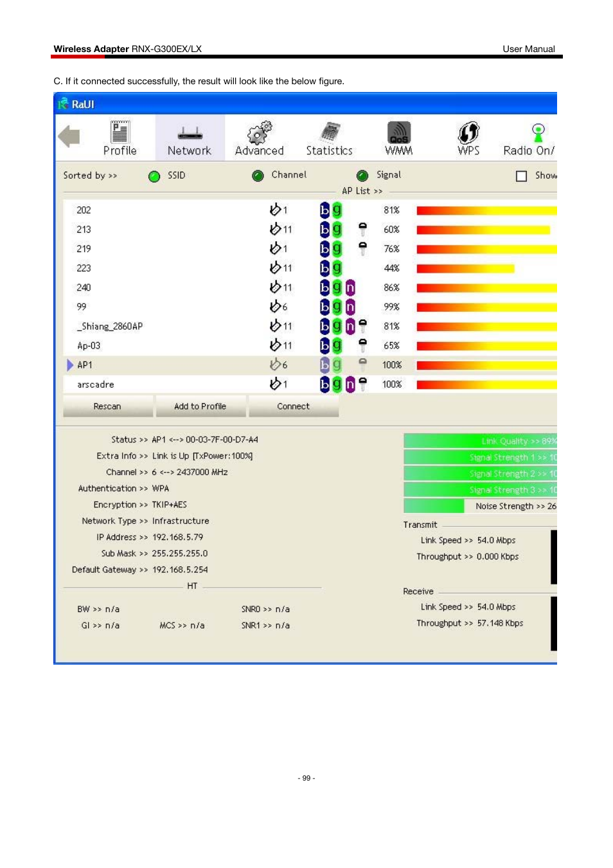Click the 192.168.5.254 default gateway value
The width and height of the screenshot is (613, 868).
180,570
